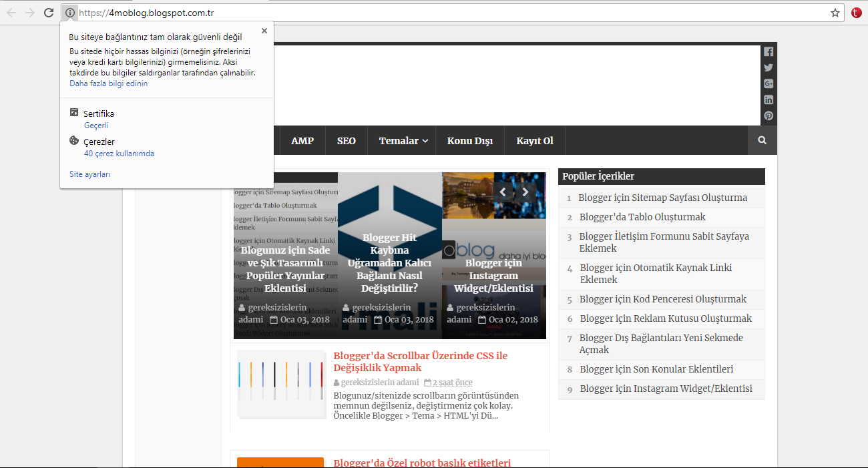
Task: Open 40 çerez kullanımda link
Action: coord(119,154)
